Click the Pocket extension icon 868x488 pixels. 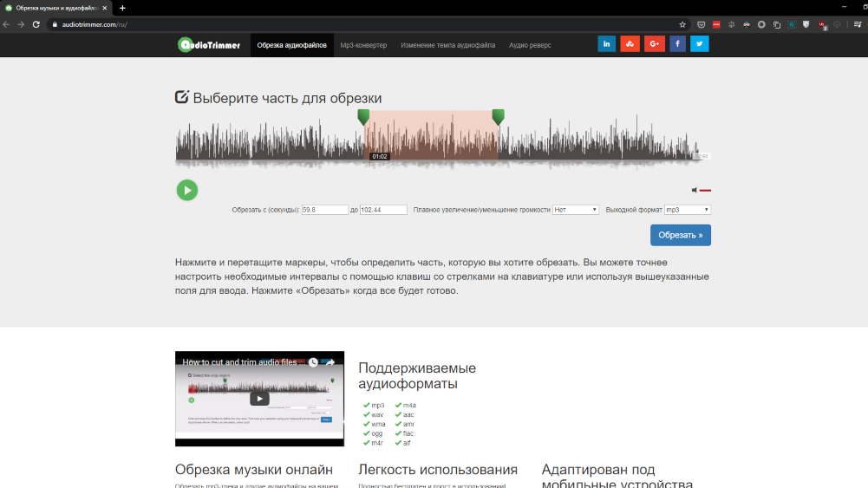[x=701, y=24]
